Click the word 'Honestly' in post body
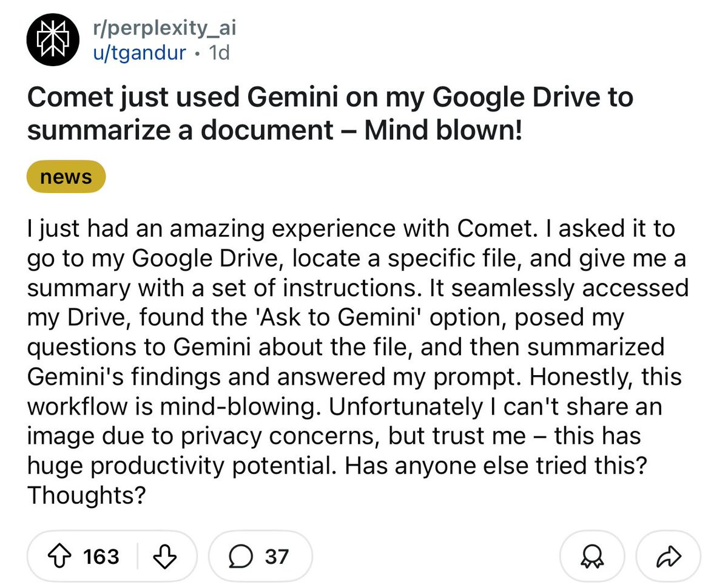 [x=579, y=377]
